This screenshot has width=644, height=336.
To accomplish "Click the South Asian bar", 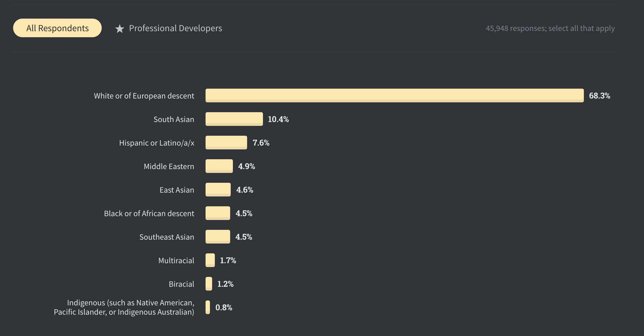I will pos(234,119).
